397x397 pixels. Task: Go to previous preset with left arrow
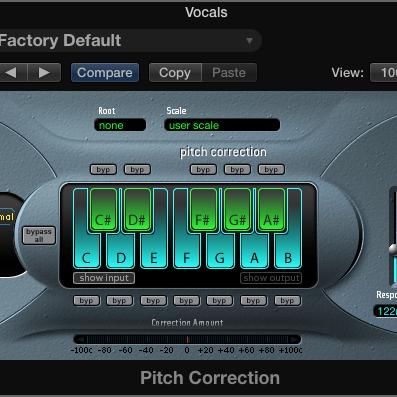pos(12,72)
